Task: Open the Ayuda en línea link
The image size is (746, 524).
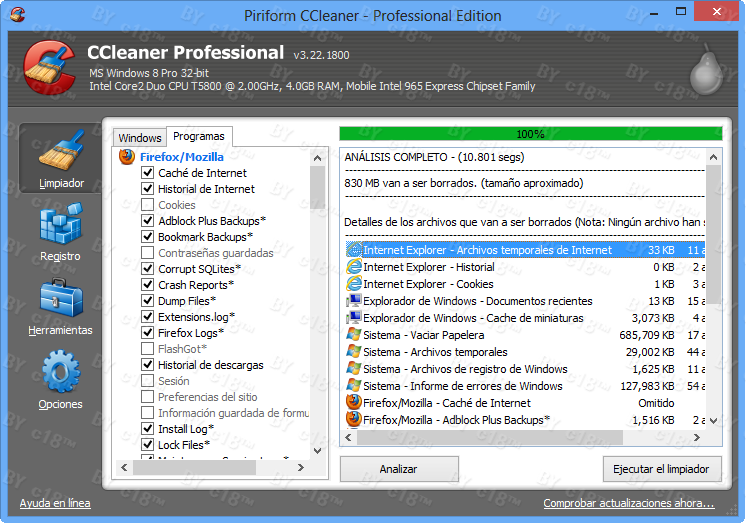Action: [x=55, y=503]
